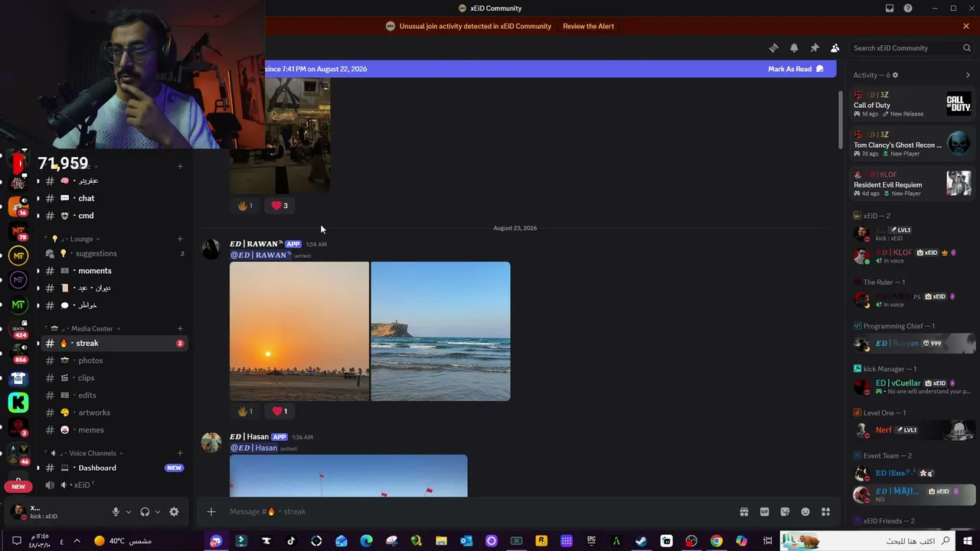980x551 pixels.
Task: Open the Discord inbox icon
Action: click(x=890, y=8)
